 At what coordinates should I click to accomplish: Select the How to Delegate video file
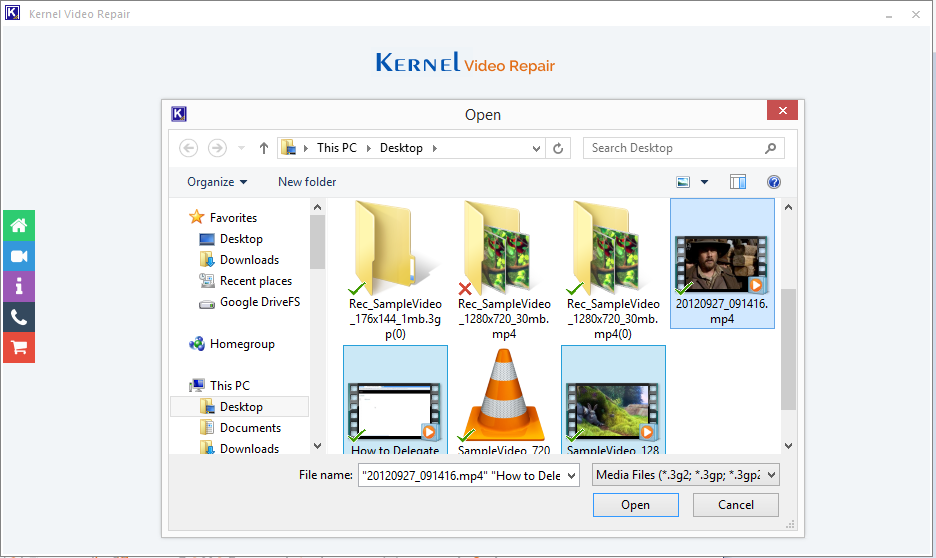click(x=395, y=400)
